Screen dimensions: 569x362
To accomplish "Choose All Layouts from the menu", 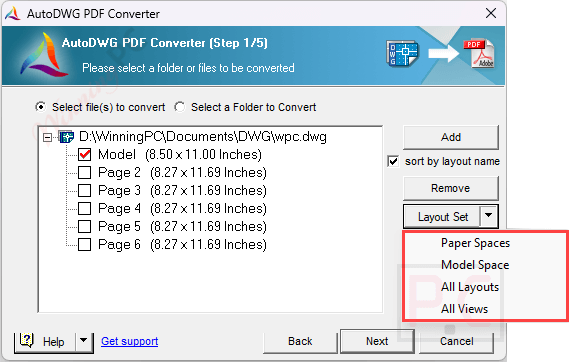I will click(470, 287).
